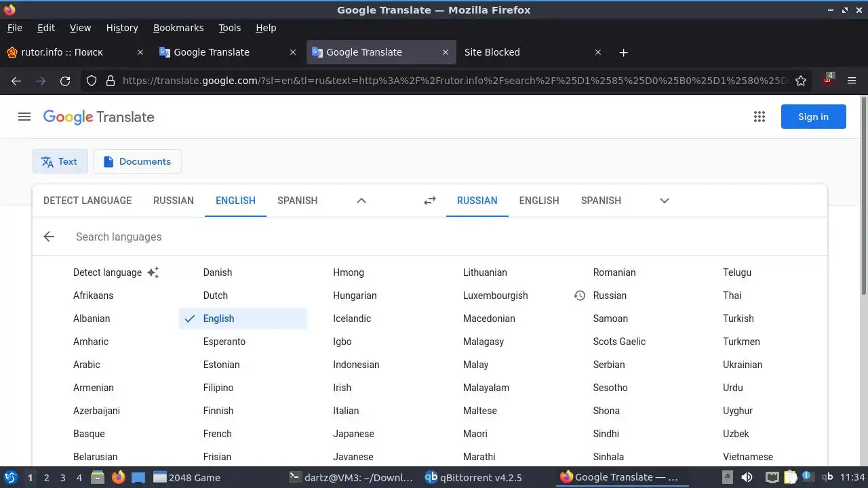The width and height of the screenshot is (868, 488).
Task: Switch to Documents translation mode
Action: pyautogui.click(x=138, y=161)
